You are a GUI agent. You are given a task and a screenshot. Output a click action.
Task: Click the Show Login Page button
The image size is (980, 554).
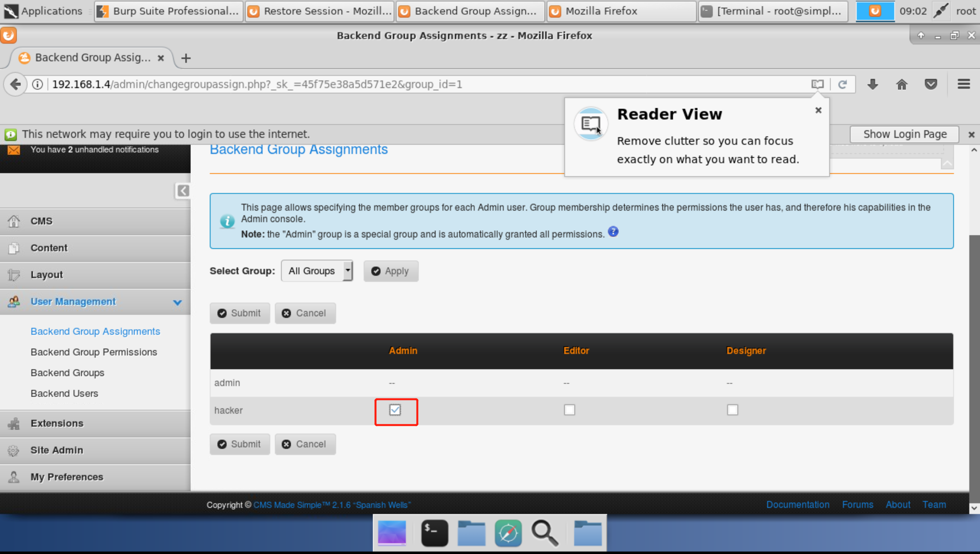click(x=904, y=134)
